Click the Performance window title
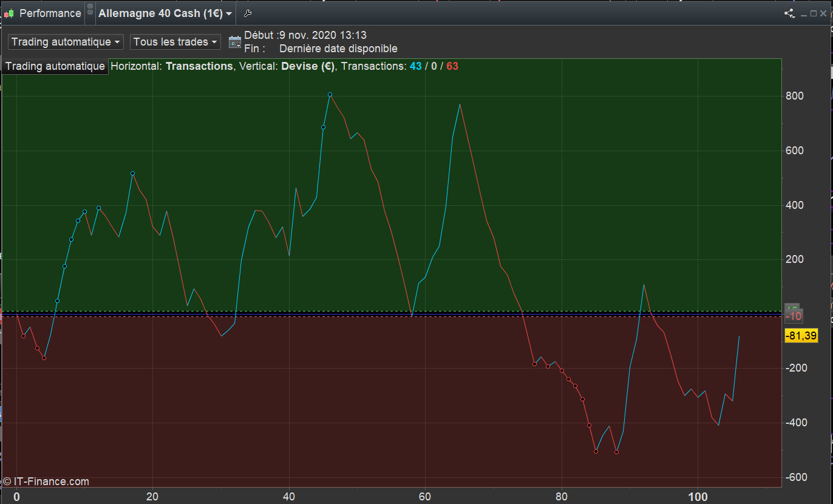 (x=50, y=13)
